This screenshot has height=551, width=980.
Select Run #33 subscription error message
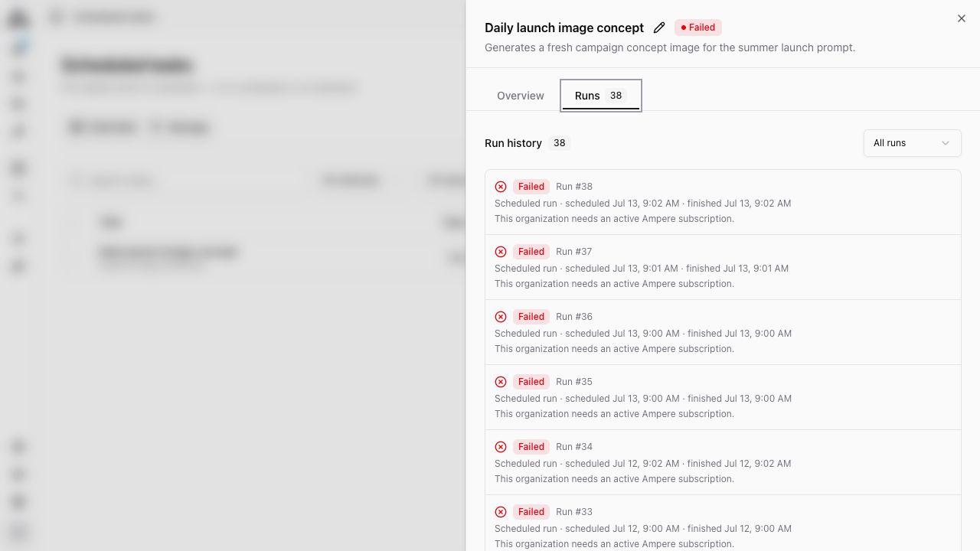point(614,544)
